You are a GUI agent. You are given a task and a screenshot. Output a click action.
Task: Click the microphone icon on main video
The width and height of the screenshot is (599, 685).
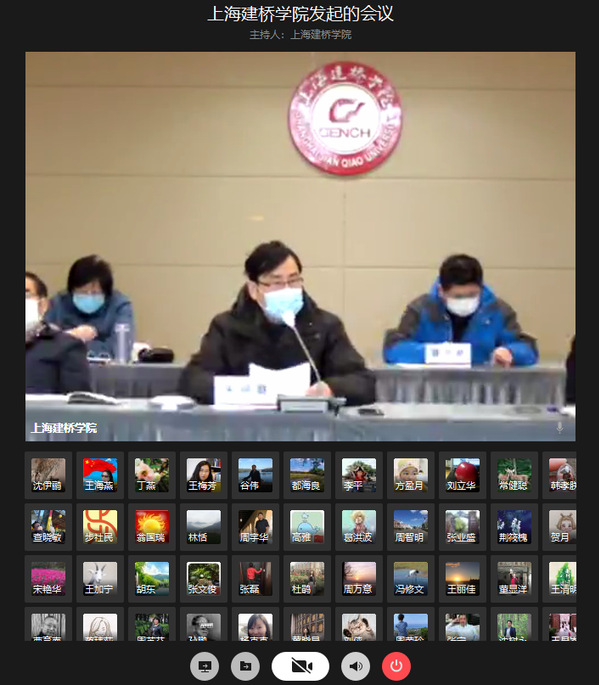[x=560, y=428]
